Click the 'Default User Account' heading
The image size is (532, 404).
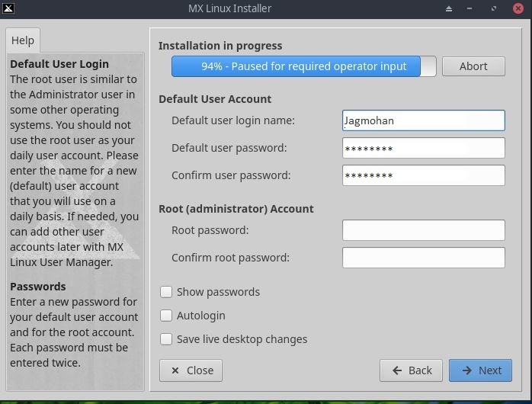(x=215, y=99)
